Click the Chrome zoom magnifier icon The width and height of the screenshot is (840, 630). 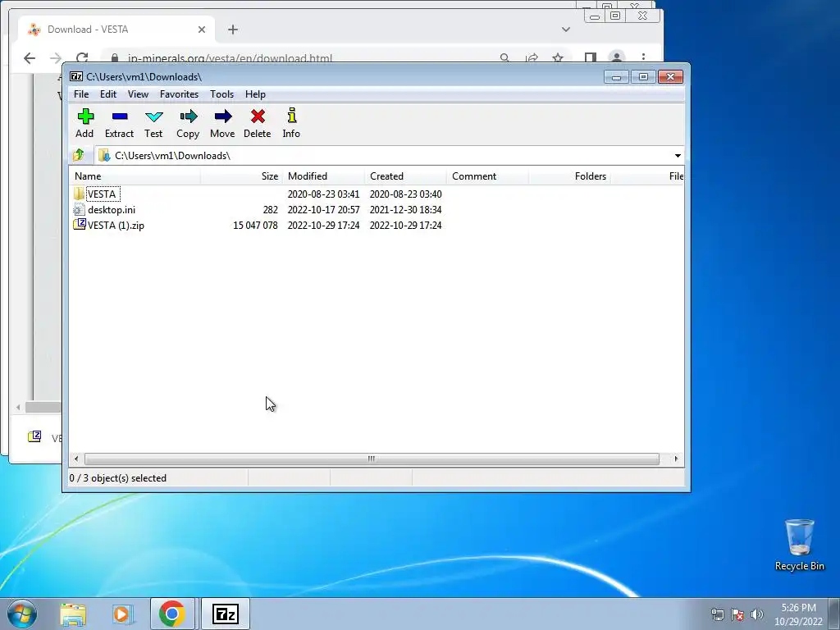pos(504,57)
